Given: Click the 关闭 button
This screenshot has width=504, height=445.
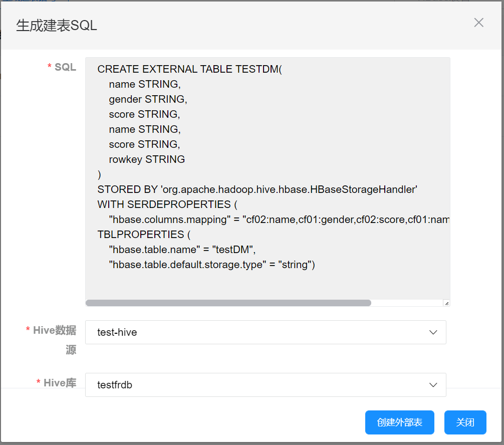Looking at the screenshot, I should point(465,422).
